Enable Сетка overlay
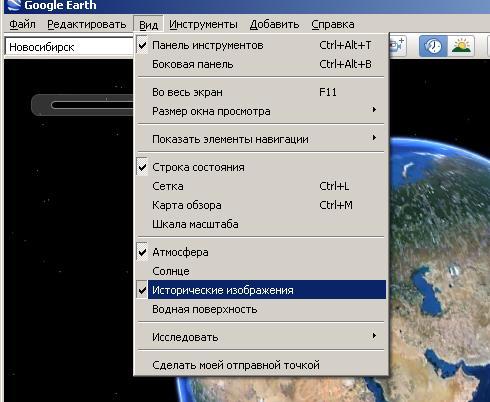This screenshot has width=490, height=402. (x=261, y=186)
